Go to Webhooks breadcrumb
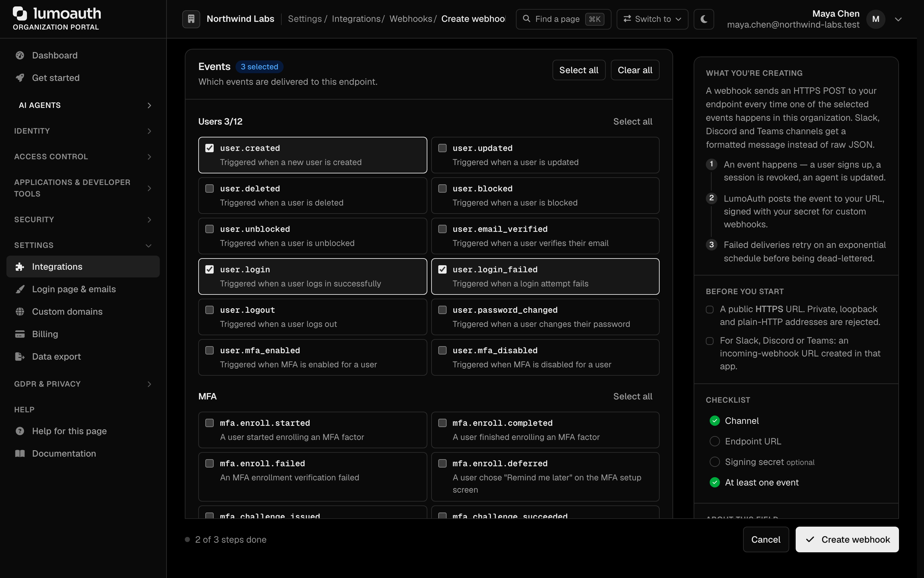 tap(410, 19)
